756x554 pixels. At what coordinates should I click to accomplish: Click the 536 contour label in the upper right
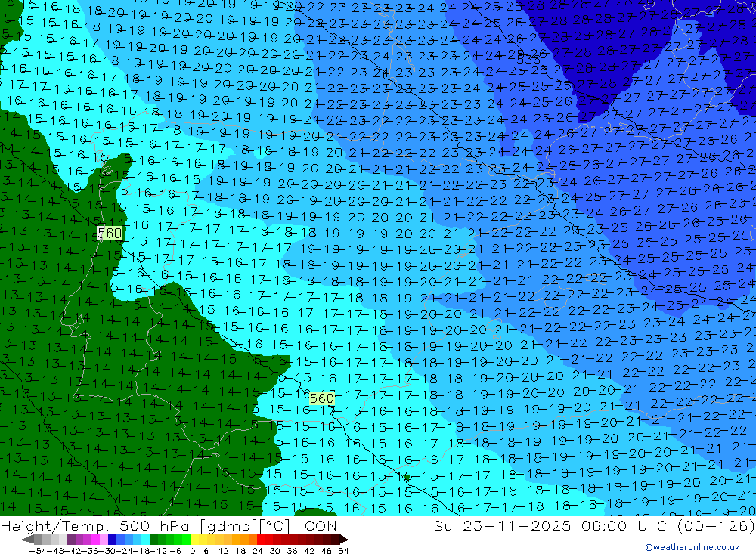pos(528,60)
